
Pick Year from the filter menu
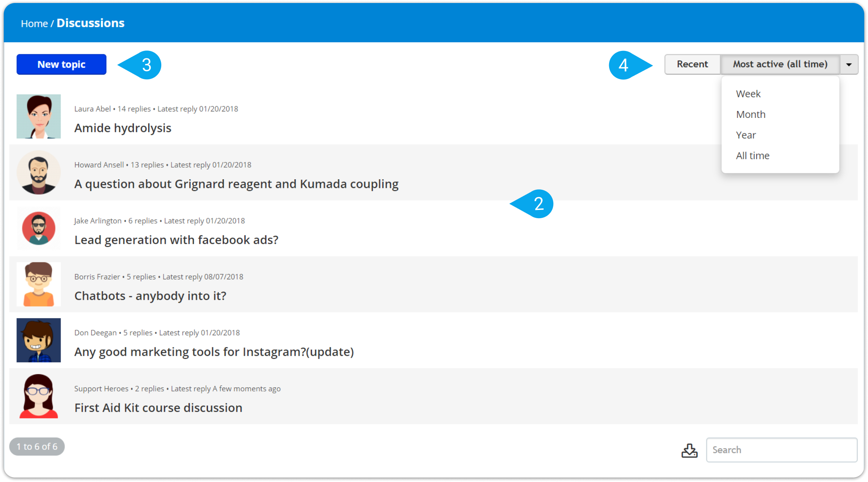pos(746,135)
